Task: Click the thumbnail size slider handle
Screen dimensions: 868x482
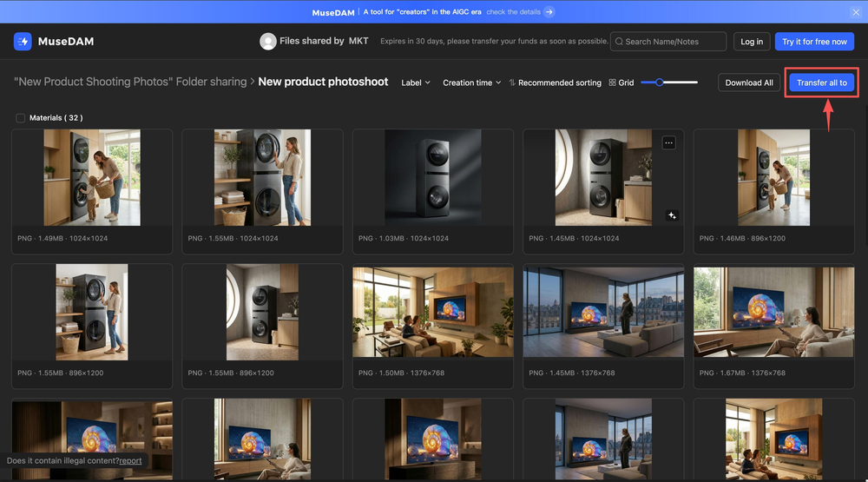Action: point(660,83)
